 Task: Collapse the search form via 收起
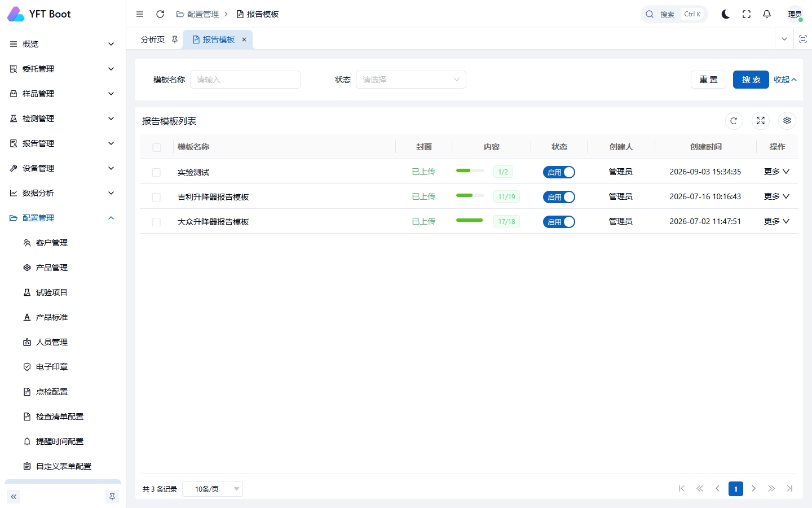tap(785, 80)
